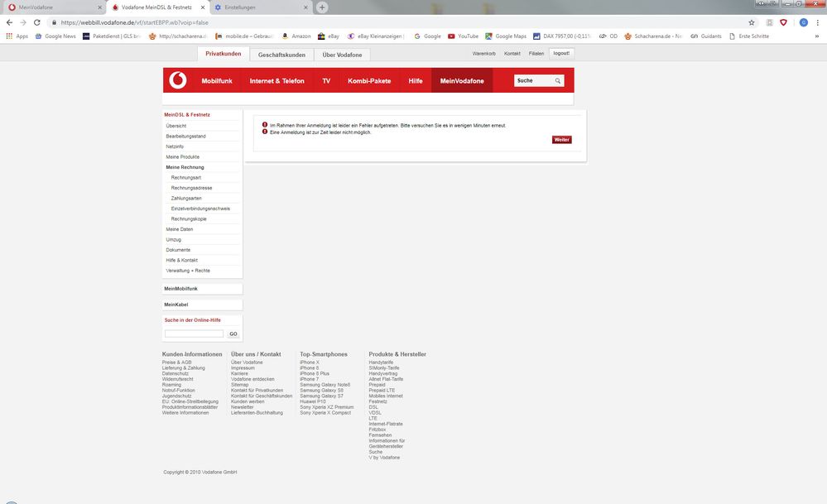Click the Vodafone logo in red header
The width and height of the screenshot is (827, 504).
(178, 80)
